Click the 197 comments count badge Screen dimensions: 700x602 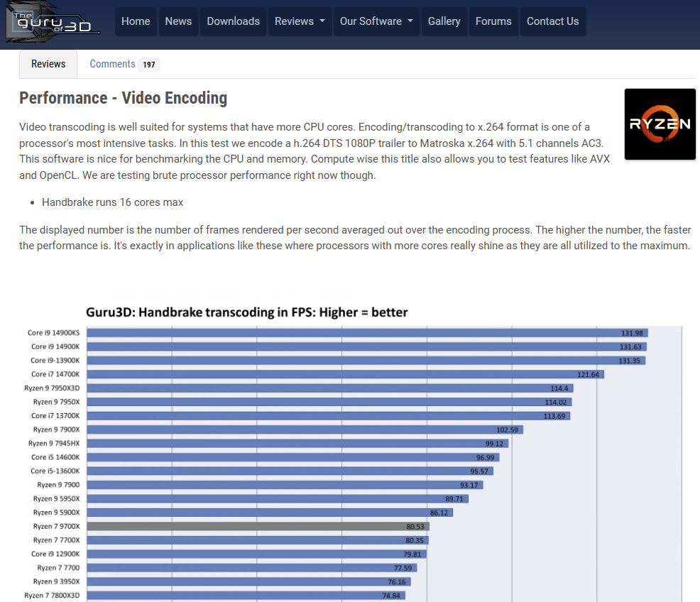[x=148, y=65]
